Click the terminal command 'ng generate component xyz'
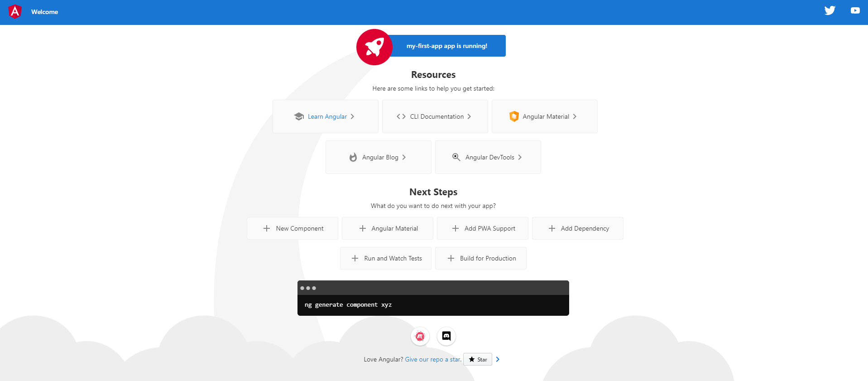The height and width of the screenshot is (381, 868). point(348,305)
